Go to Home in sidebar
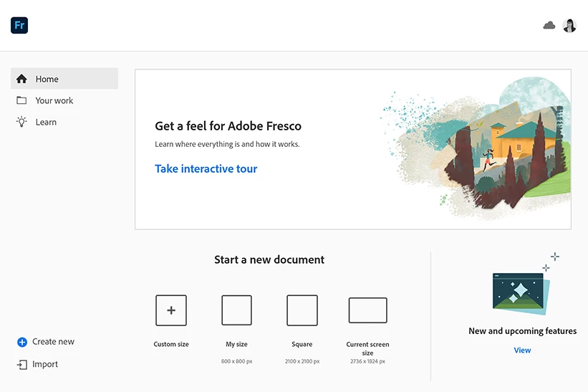This screenshot has width=588, height=392. point(64,79)
